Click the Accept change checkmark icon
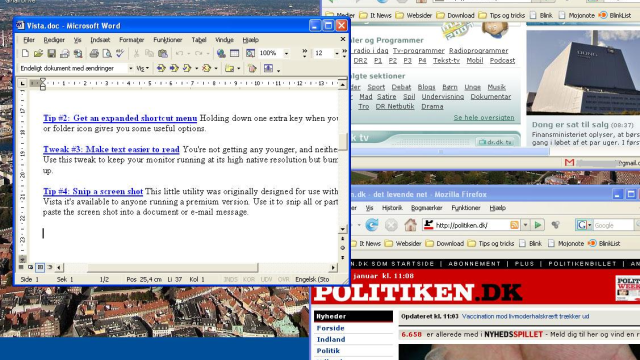The image size is (640, 360). (187, 68)
